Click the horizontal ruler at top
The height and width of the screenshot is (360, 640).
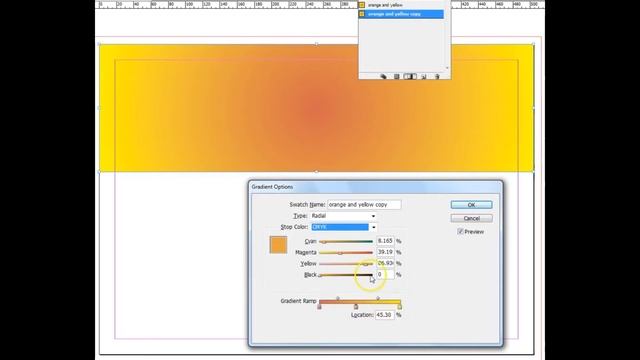pyautogui.click(x=227, y=4)
